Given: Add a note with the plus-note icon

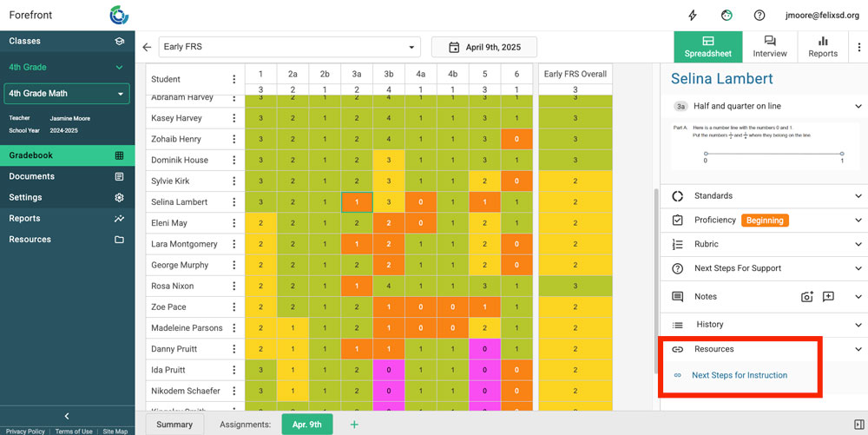Looking at the screenshot, I should 828,297.
